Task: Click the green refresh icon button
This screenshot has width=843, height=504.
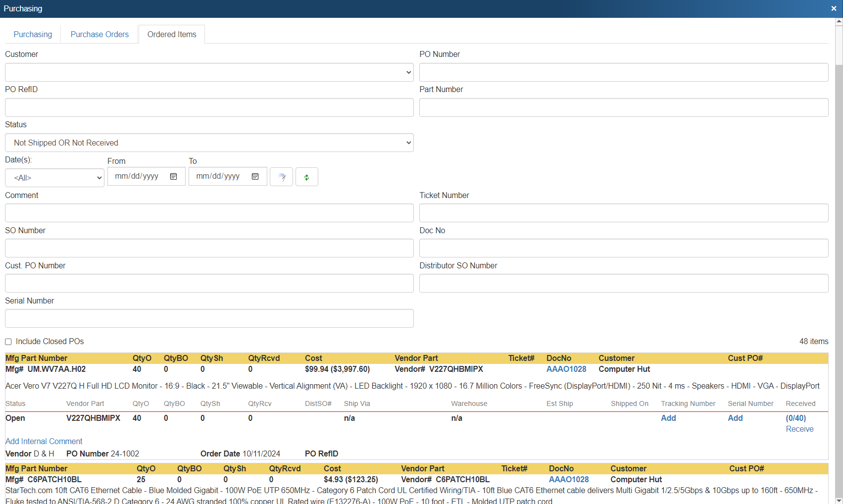Action: click(x=306, y=177)
